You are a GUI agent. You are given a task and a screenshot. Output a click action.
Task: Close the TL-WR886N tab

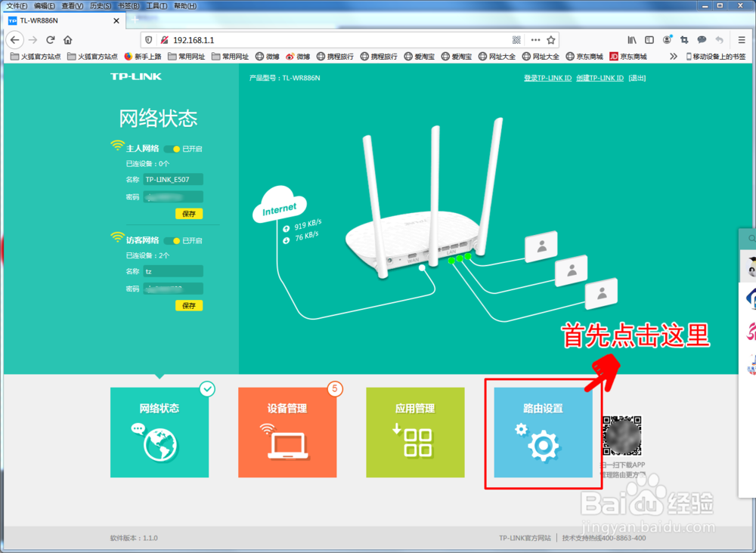click(116, 20)
